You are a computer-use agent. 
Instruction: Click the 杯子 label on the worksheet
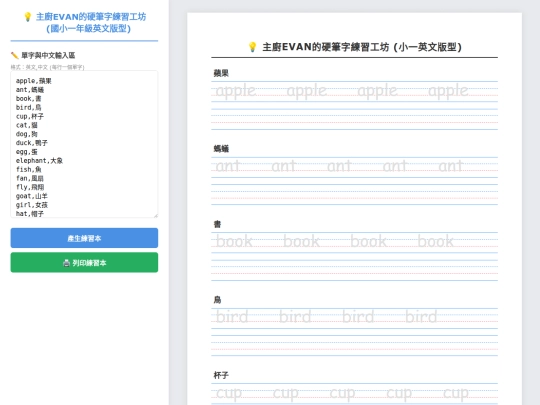coord(221,375)
